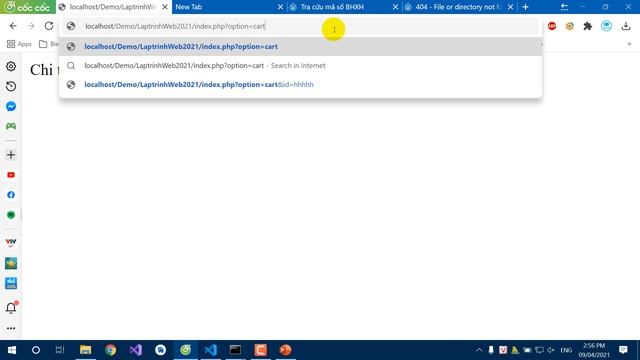Screen dimensions: 640x360
Task: Open Task View on the taskbar
Action: point(60,350)
